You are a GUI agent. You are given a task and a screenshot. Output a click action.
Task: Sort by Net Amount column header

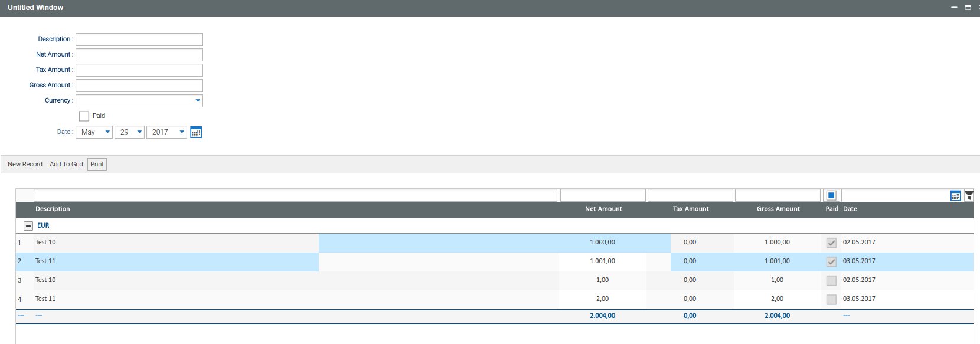tap(603, 209)
